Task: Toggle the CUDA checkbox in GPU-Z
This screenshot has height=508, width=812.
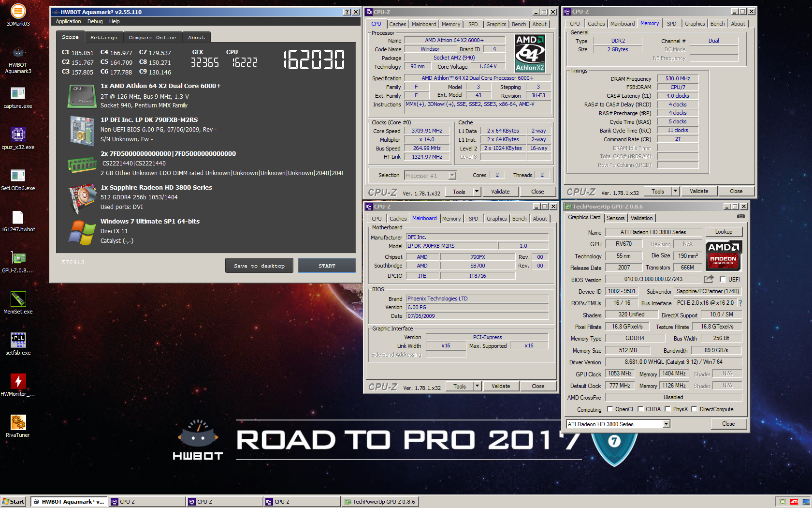Action: [x=640, y=409]
